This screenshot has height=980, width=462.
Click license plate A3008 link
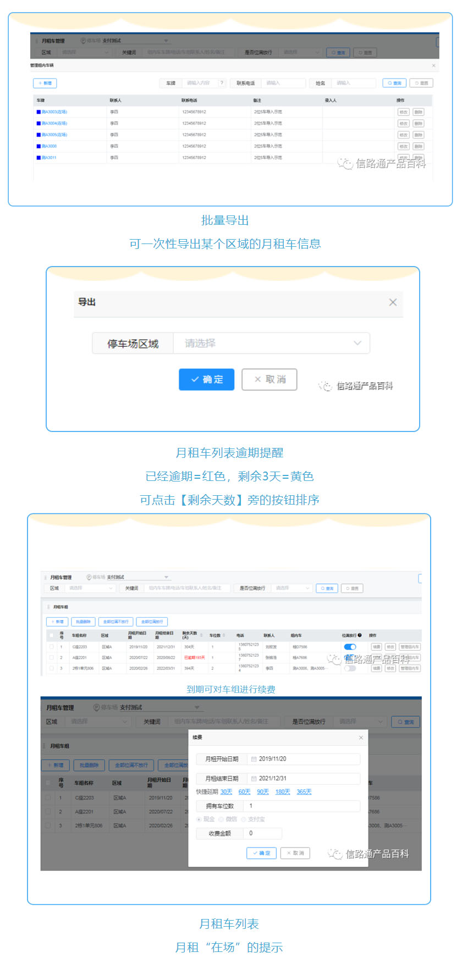click(49, 146)
